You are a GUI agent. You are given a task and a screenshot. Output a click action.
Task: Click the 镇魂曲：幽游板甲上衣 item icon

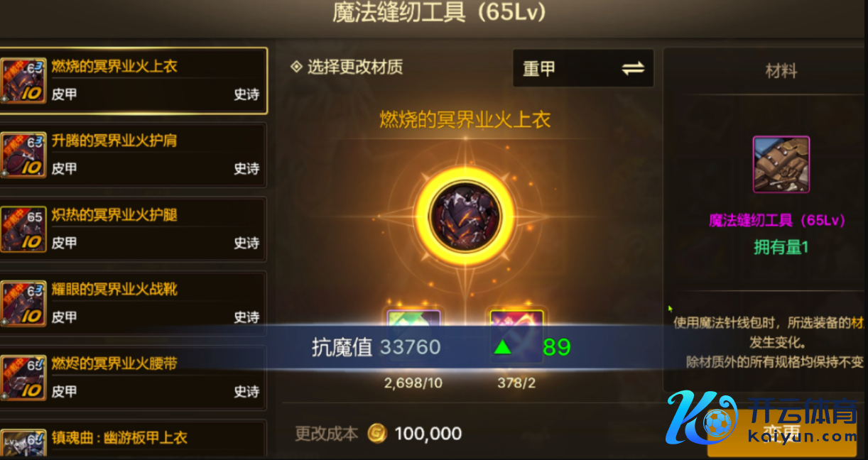pyautogui.click(x=23, y=443)
